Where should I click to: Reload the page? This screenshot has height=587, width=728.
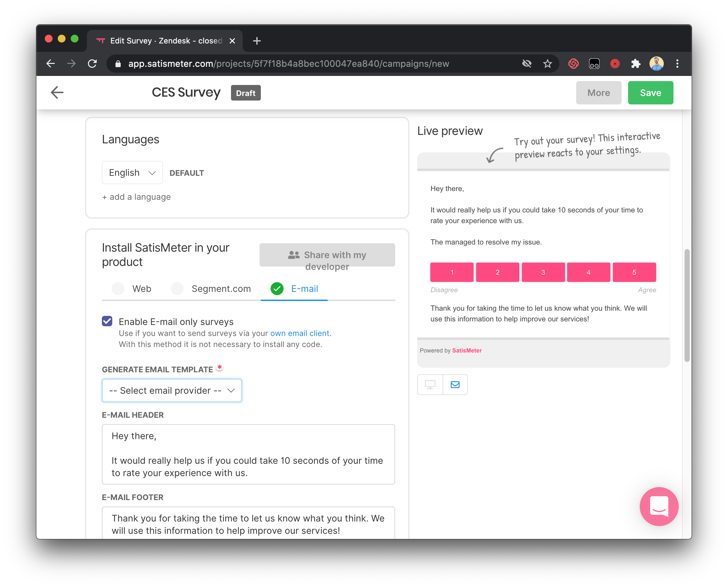[92, 64]
